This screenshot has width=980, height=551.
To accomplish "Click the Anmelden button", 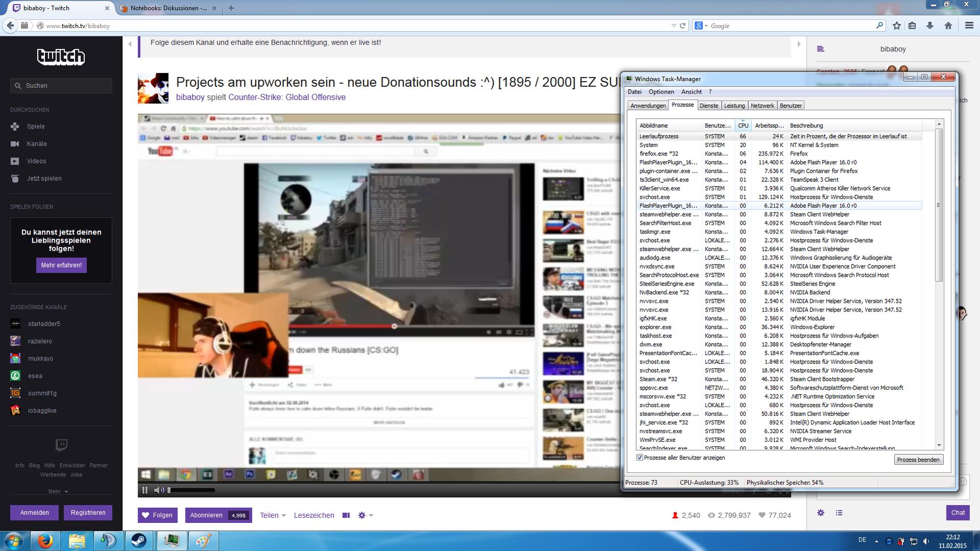I will [x=34, y=513].
